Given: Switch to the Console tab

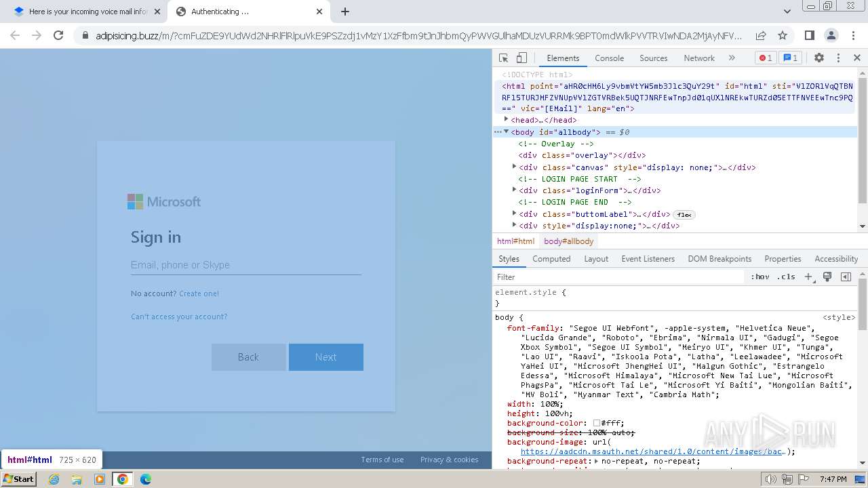Looking at the screenshot, I should [x=609, y=58].
